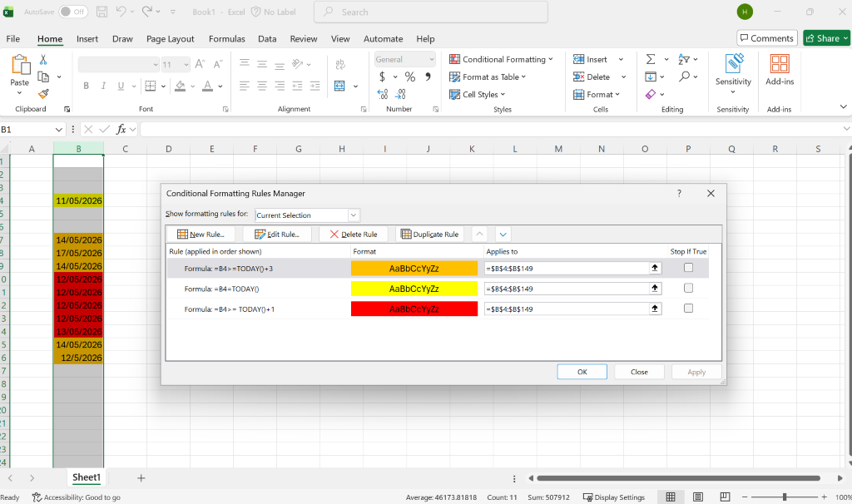
Task: Toggle the AutoSave switch
Action: (x=73, y=12)
